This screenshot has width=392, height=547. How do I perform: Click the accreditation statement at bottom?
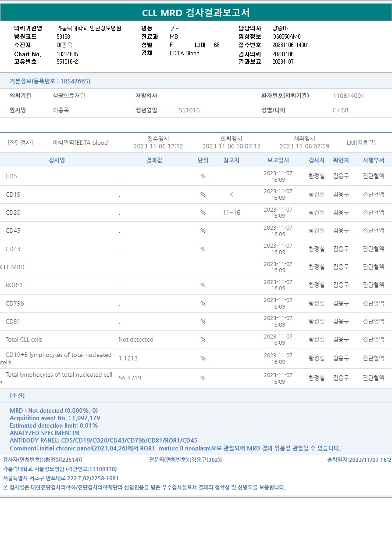click(144, 487)
